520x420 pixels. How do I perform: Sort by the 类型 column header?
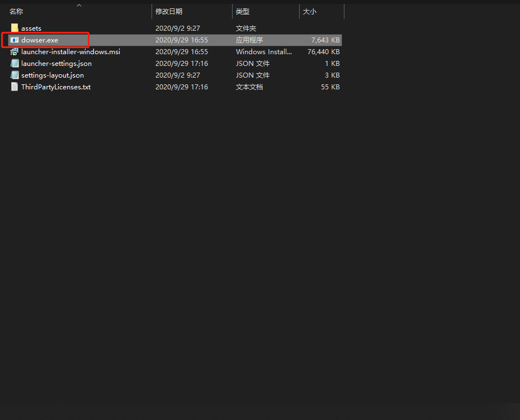click(243, 12)
